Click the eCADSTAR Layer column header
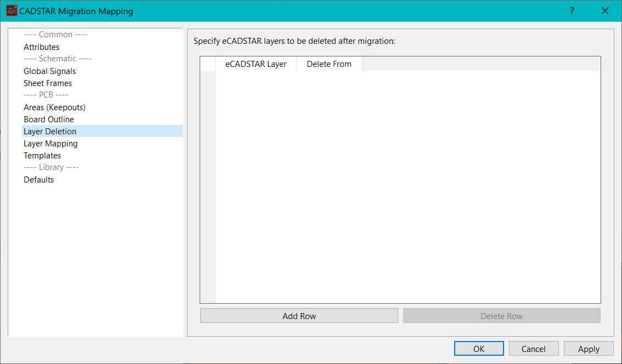The image size is (622, 364). pyautogui.click(x=256, y=64)
